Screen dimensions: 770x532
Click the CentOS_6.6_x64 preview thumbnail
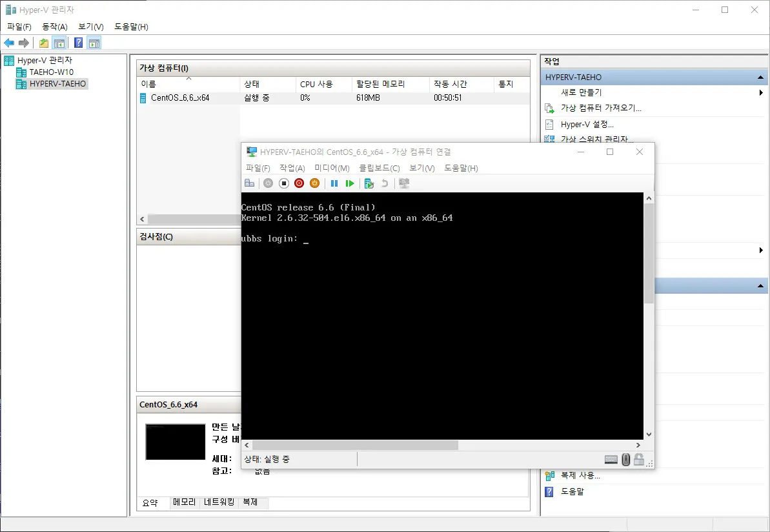click(175, 442)
